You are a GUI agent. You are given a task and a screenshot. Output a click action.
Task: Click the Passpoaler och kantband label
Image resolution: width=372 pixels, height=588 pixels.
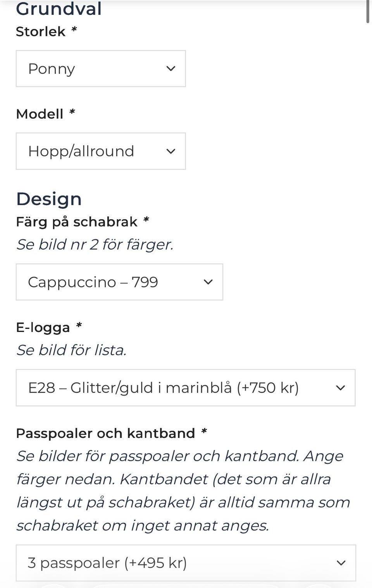(x=105, y=433)
